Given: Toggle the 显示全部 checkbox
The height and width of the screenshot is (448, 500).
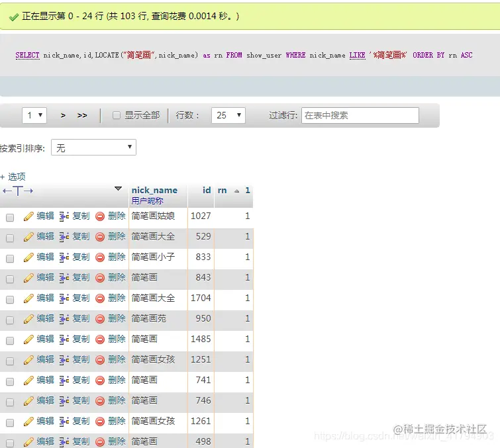Looking at the screenshot, I should 117,115.
